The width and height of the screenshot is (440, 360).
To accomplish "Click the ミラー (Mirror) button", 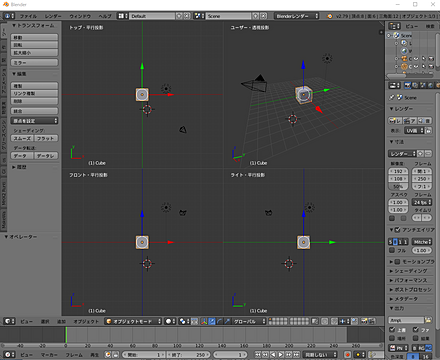I will tap(34, 63).
